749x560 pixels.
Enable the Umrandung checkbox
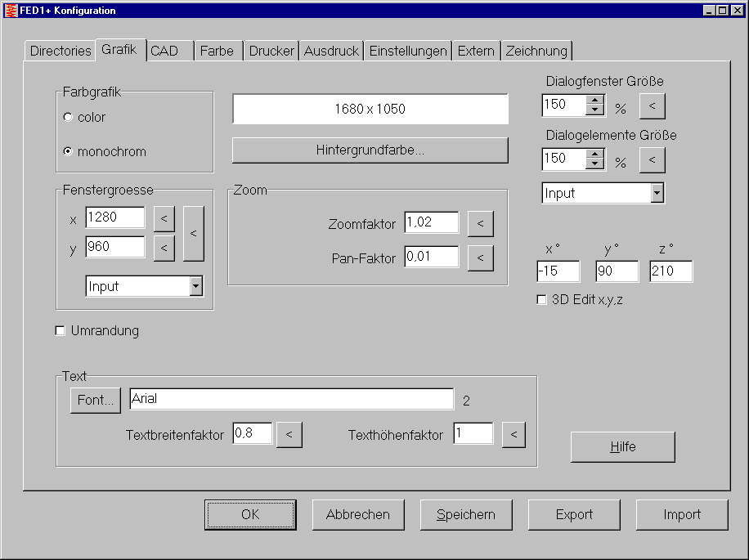pyautogui.click(x=60, y=331)
